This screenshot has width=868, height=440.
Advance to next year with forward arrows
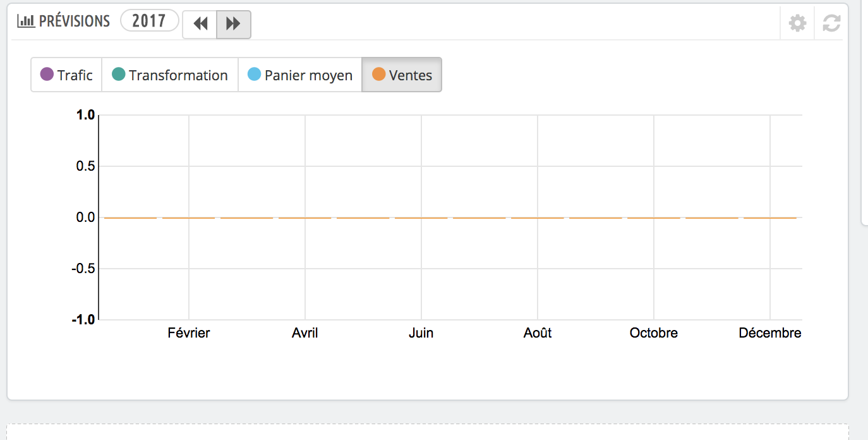coord(234,24)
